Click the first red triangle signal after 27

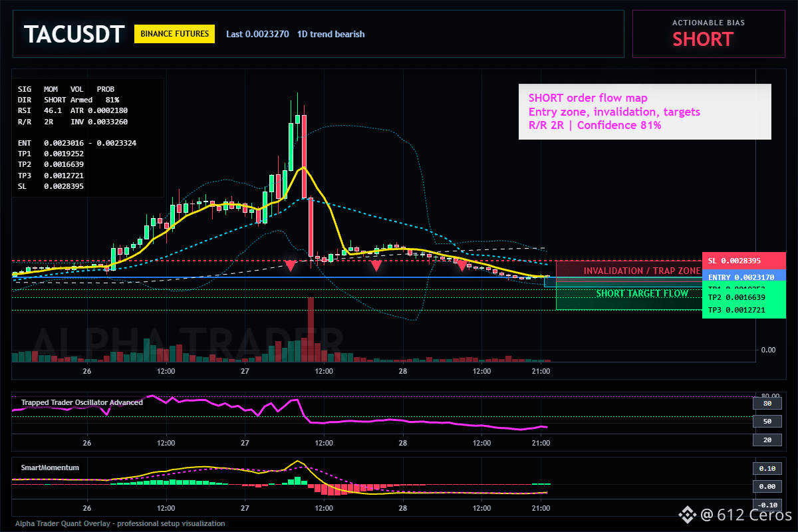(x=290, y=266)
